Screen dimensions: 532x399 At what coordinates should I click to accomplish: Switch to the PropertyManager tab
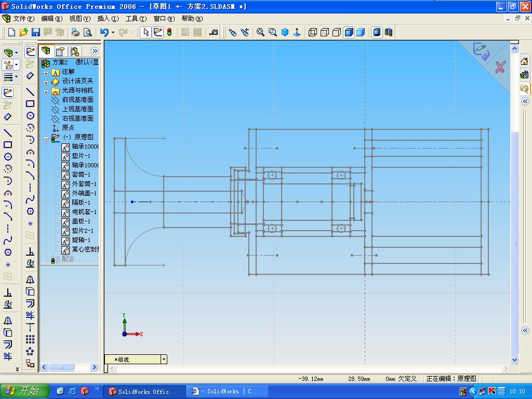[x=60, y=51]
